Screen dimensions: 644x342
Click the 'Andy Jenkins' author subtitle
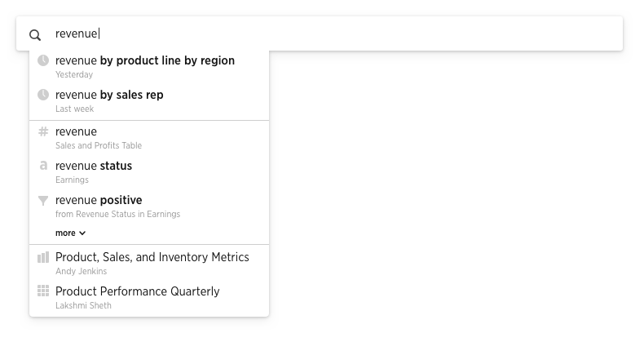(x=82, y=271)
